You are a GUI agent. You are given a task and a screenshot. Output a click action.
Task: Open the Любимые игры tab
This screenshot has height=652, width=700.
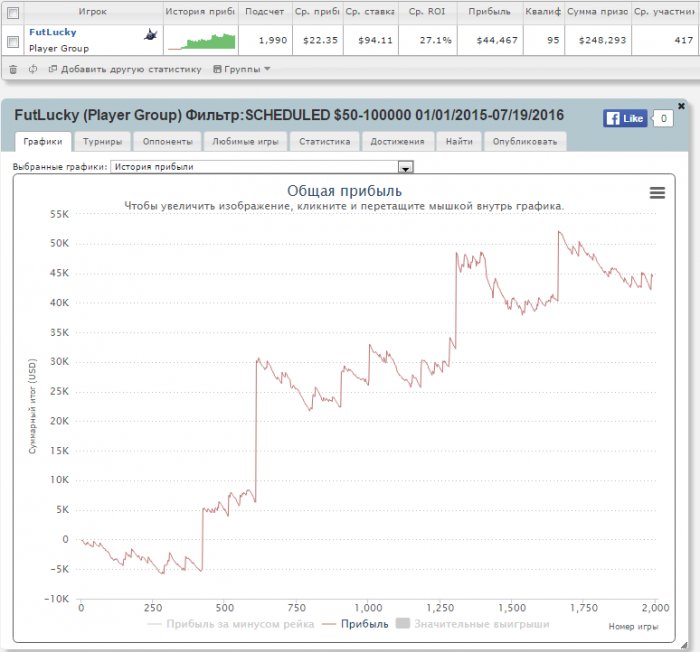[x=245, y=142]
